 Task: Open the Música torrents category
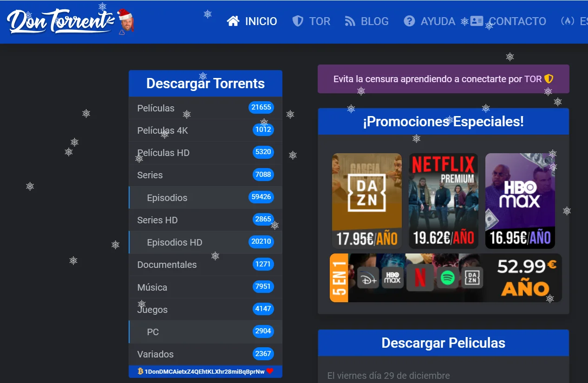pyautogui.click(x=205, y=287)
